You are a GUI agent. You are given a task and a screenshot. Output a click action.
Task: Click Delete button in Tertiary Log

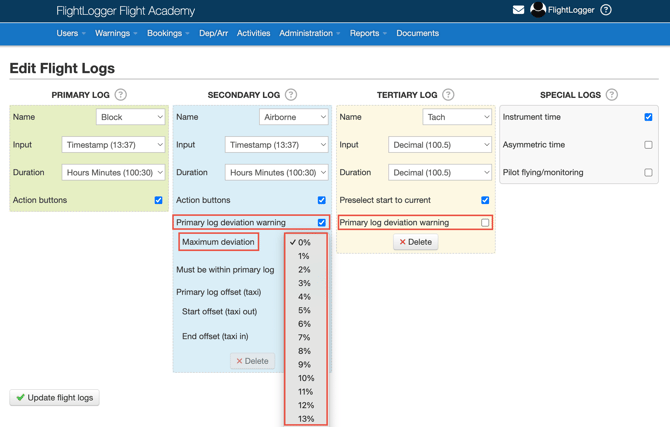(416, 242)
